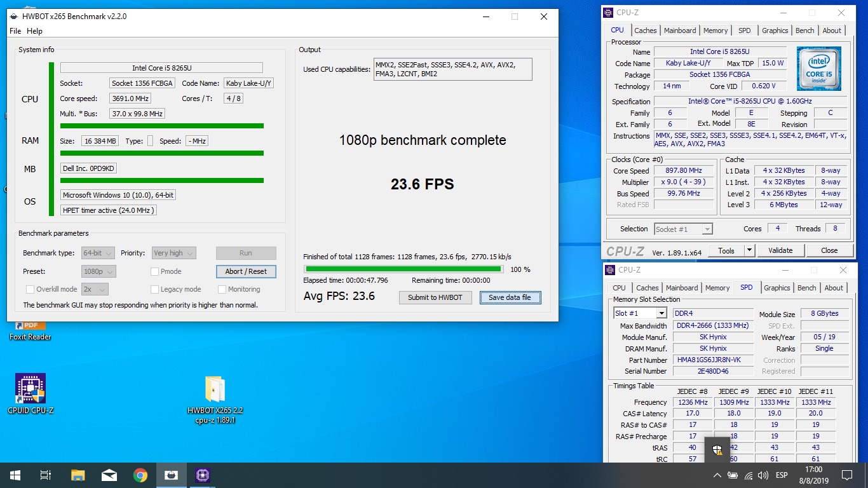Open Task View on the taskbar

pyautogui.click(x=46, y=475)
